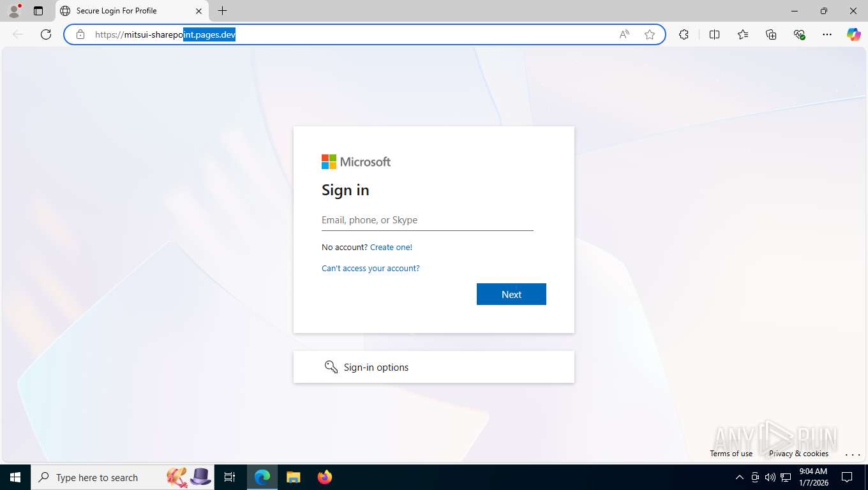Click the browser profile icon
The image size is (868, 490).
click(x=14, y=11)
